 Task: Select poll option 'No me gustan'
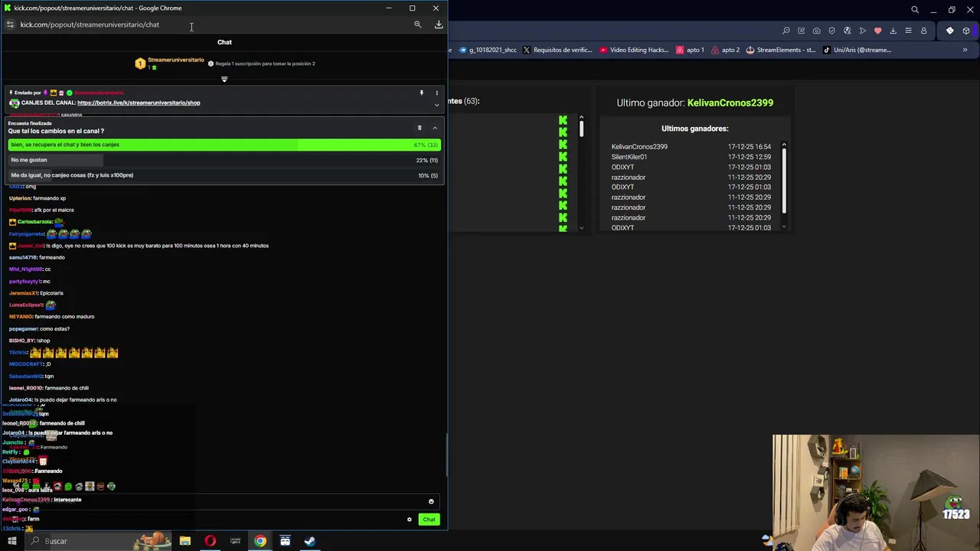coord(224,160)
